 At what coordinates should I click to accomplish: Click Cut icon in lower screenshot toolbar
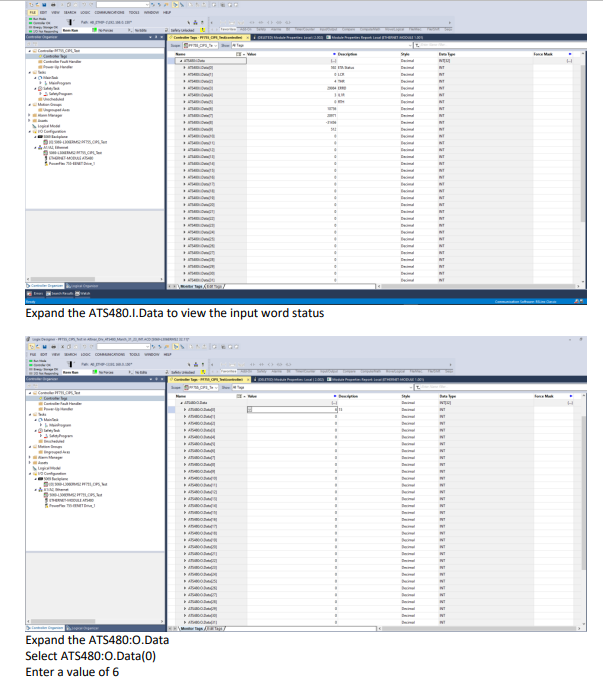coord(62,347)
